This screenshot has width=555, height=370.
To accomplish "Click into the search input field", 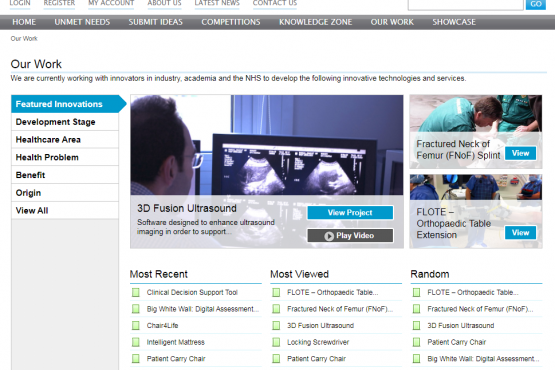I will (465, 4).
